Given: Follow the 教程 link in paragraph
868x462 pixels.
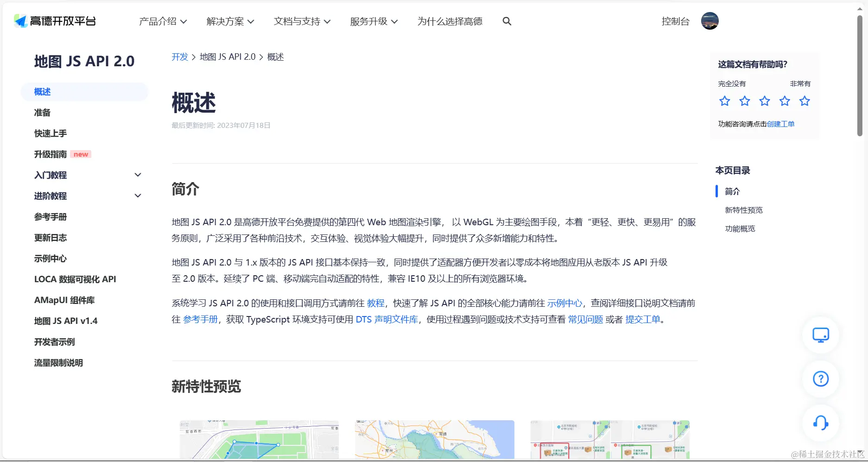Looking at the screenshot, I should click(376, 303).
